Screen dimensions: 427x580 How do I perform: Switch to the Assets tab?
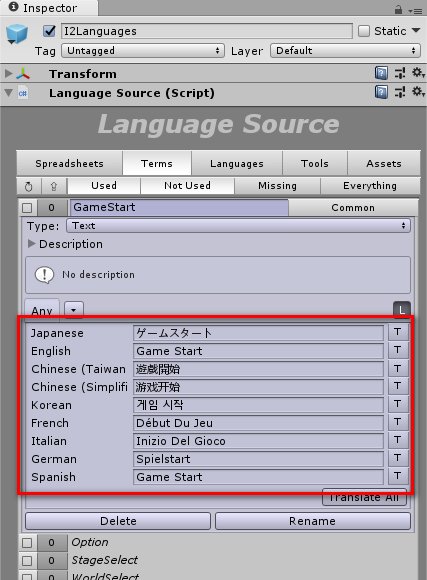pos(384,163)
